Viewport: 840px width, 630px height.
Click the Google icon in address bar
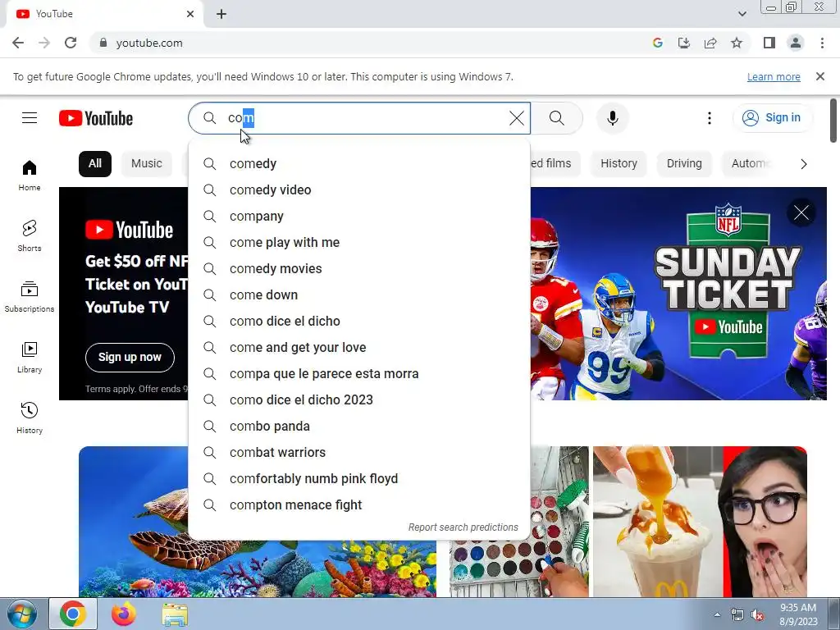click(x=658, y=43)
